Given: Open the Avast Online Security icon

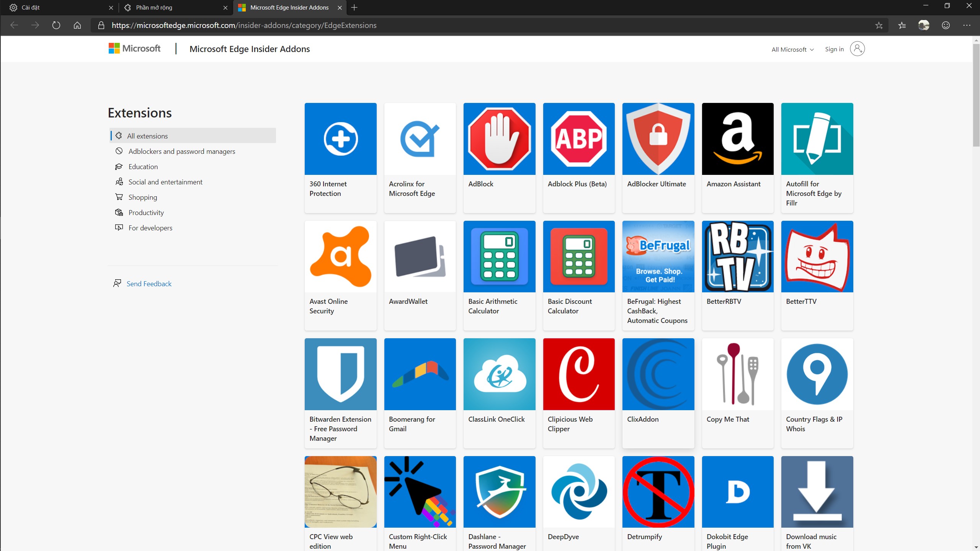Looking at the screenshot, I should click(340, 256).
